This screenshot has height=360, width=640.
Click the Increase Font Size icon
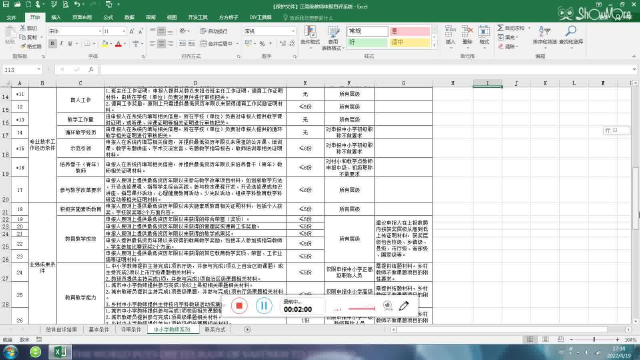[132, 31]
